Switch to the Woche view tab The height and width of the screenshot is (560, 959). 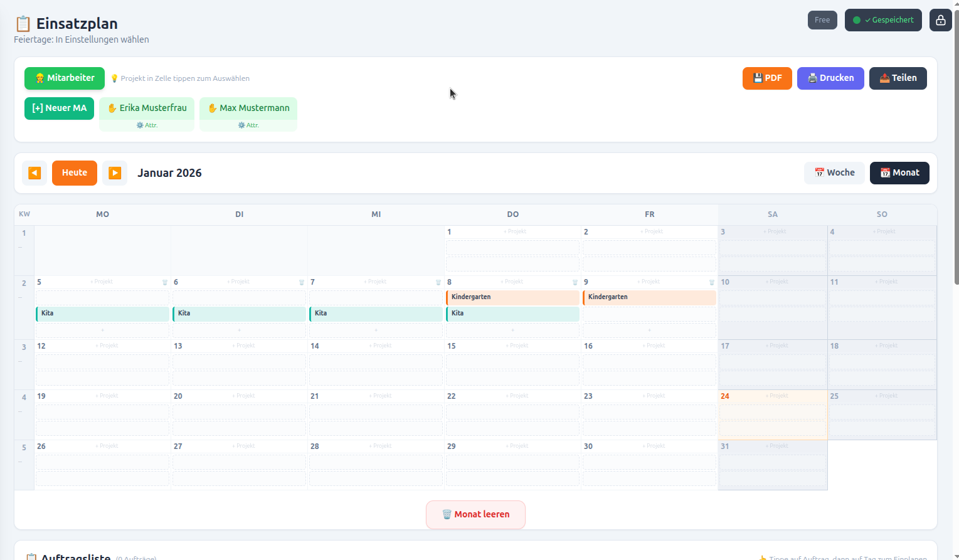(834, 172)
